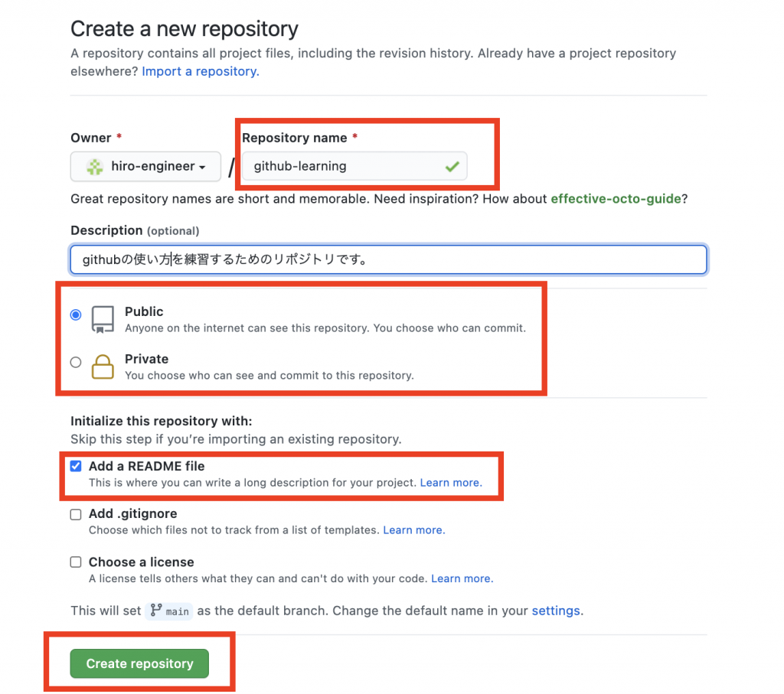Viewport: 784px width, 694px height.
Task: Enable the Add .gitignore checkbox
Action: [x=76, y=515]
